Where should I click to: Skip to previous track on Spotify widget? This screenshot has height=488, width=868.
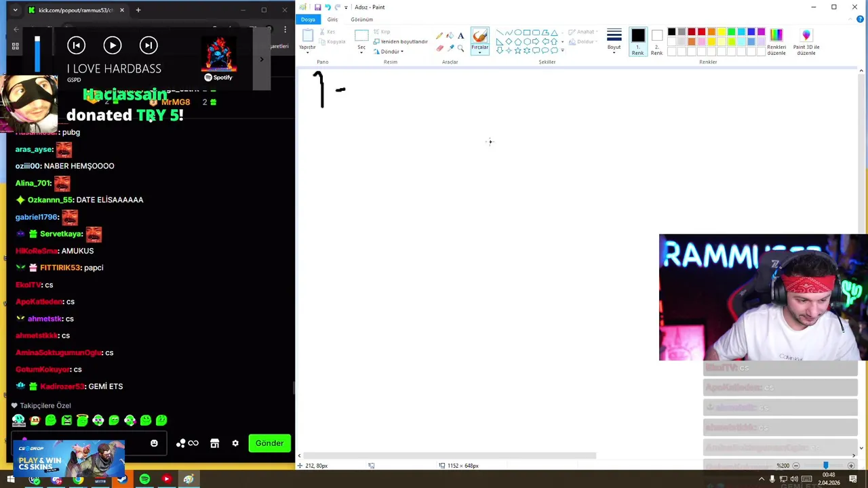tap(76, 45)
